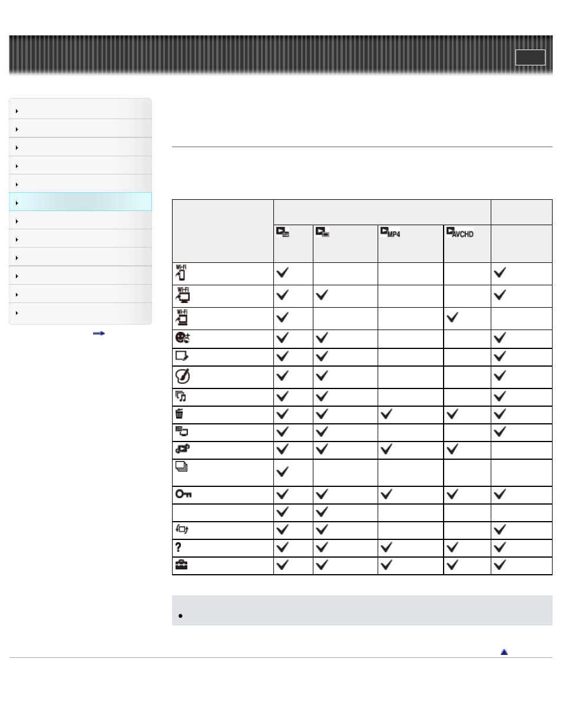Click the question mark guide icon
The image size is (562, 728).
coord(178,547)
